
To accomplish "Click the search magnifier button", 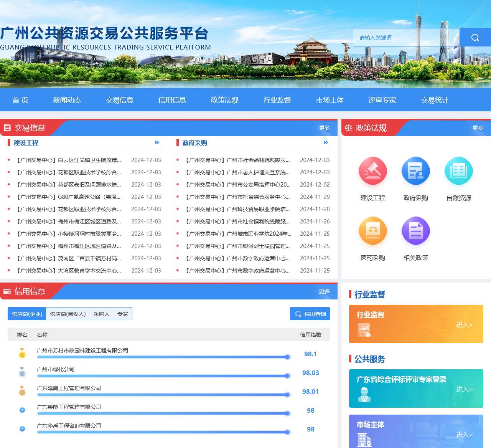I will [475, 38].
